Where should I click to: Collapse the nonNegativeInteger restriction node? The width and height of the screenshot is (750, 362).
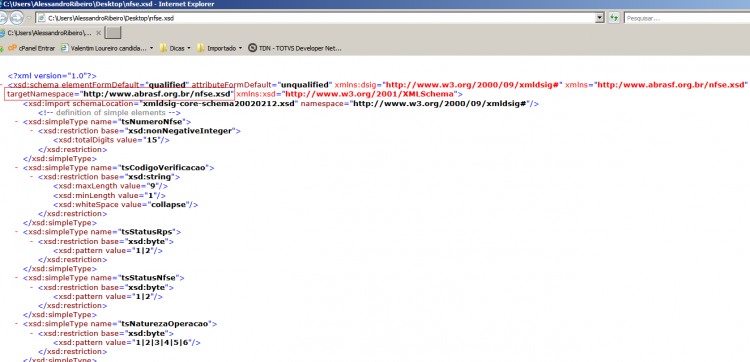click(x=32, y=131)
